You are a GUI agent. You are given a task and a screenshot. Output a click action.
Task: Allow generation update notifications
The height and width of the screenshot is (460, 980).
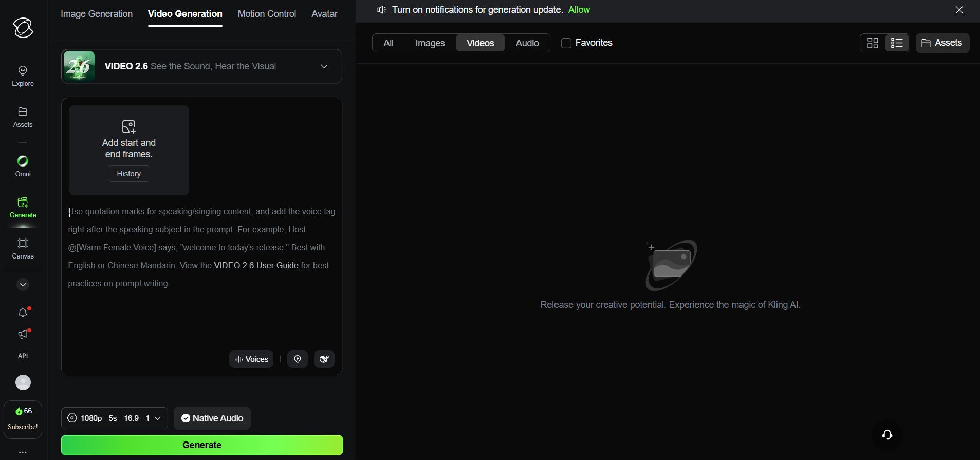pos(579,10)
